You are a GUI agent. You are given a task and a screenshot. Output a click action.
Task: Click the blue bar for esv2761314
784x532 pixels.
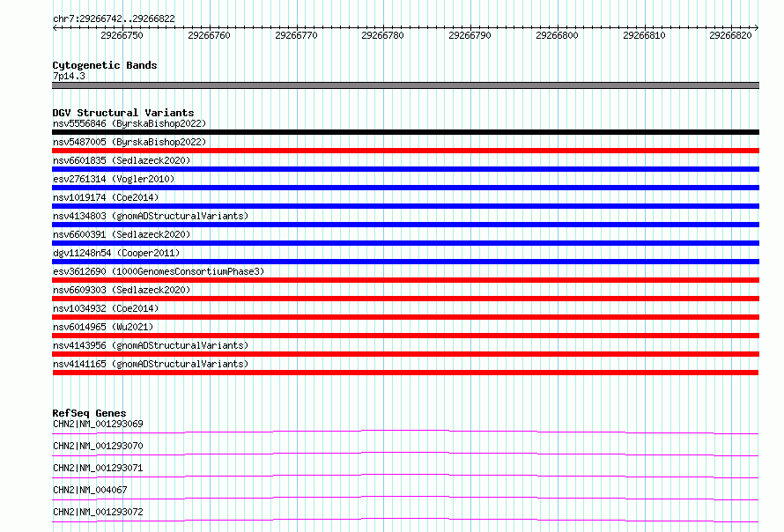405,188
